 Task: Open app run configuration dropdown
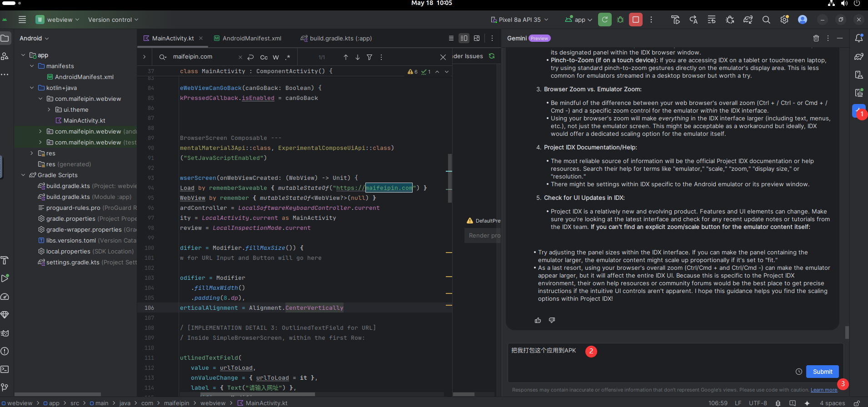coord(579,20)
